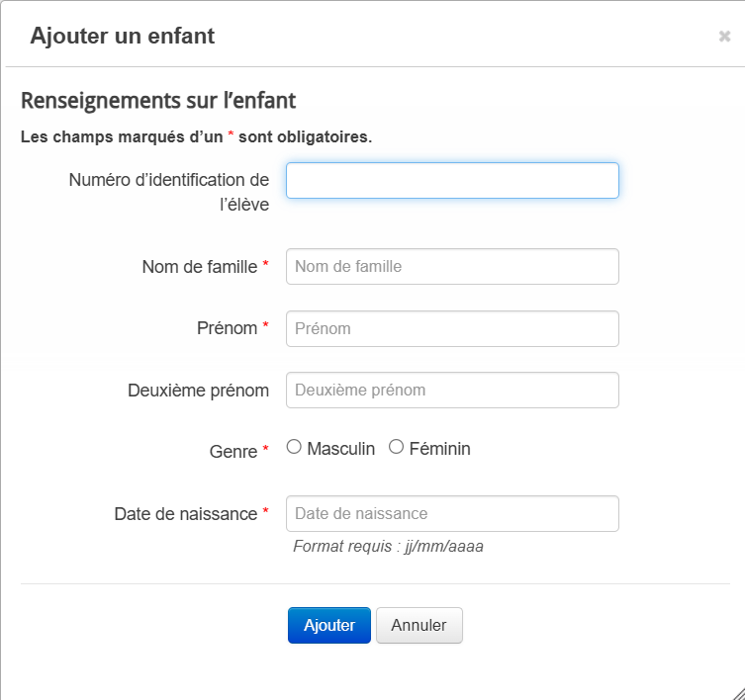Click the Deuxième prénom text field
This screenshot has width=745, height=700.
[x=452, y=390]
